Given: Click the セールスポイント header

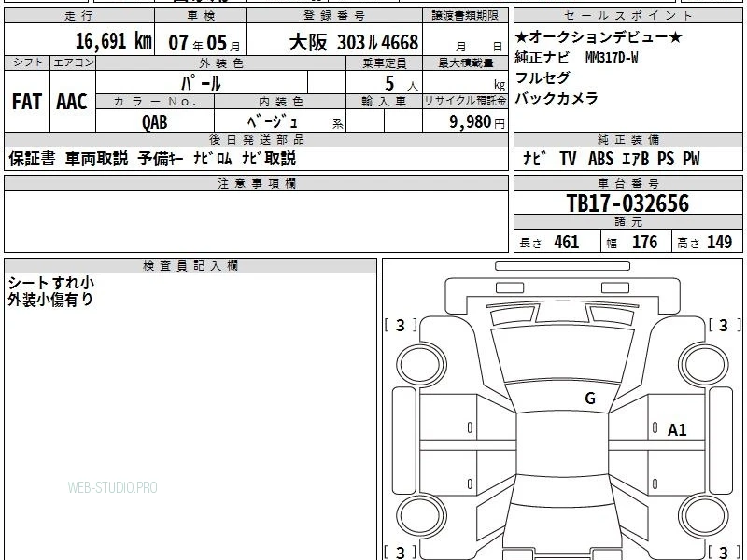Looking at the screenshot, I should (627, 16).
